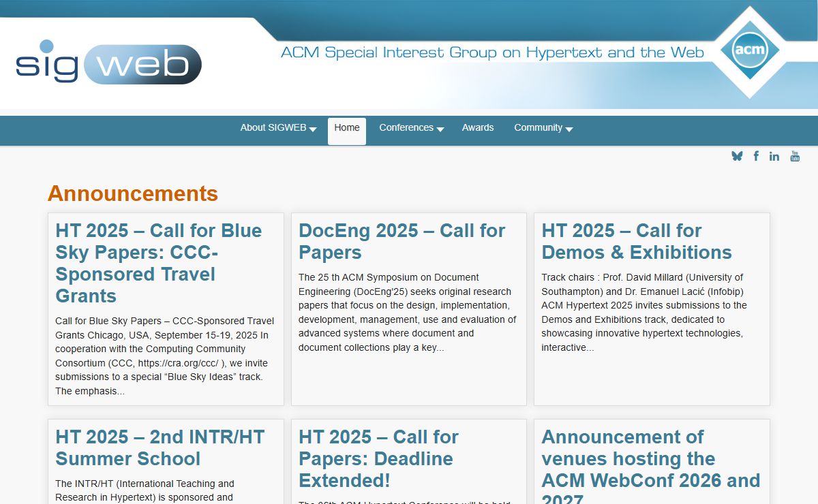818x504 pixels.
Task: Expand the About SIGWEB dropdown arrow
Action: coord(313,129)
